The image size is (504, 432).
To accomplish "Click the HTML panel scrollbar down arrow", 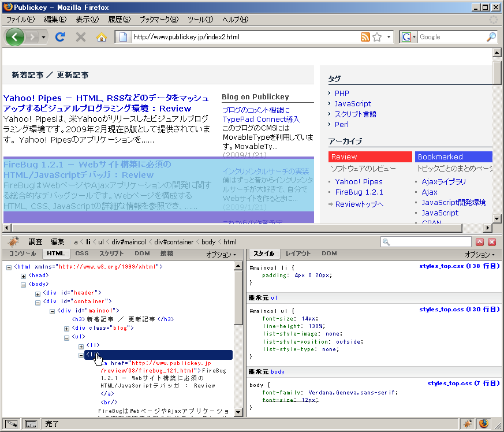I will click(x=238, y=412).
